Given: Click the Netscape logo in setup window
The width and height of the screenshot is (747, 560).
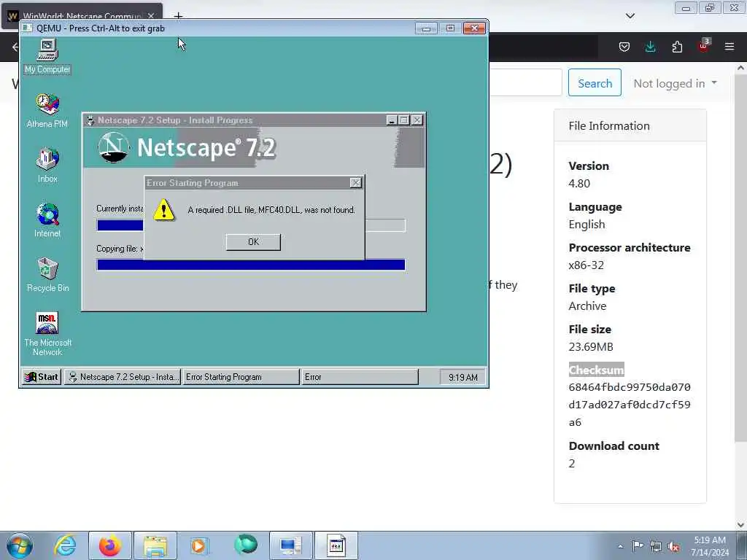Looking at the screenshot, I should pyautogui.click(x=113, y=147).
